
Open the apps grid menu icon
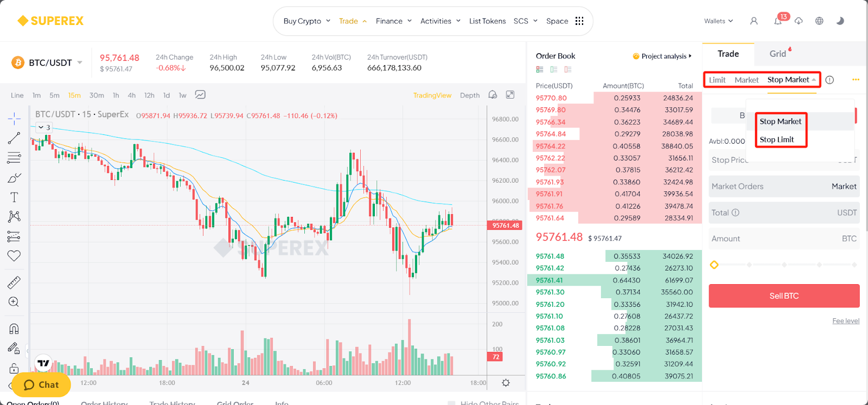[579, 21]
